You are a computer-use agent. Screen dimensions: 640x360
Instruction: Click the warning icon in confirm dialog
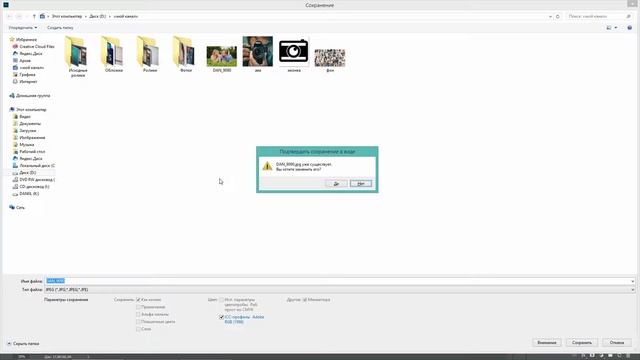[267, 166]
